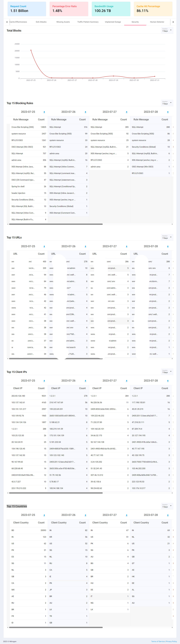Image resolution: width=180 pixels, height=644 pixels.
Task: Click Rule Message header for 2023-07-25
Action: point(21,119)
